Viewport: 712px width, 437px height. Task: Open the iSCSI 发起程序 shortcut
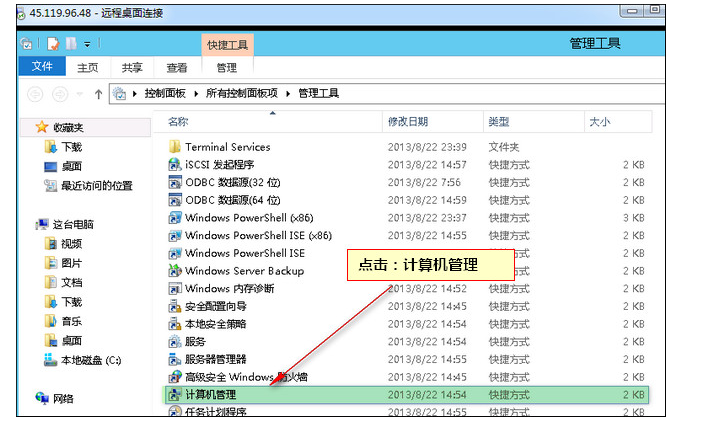219,164
